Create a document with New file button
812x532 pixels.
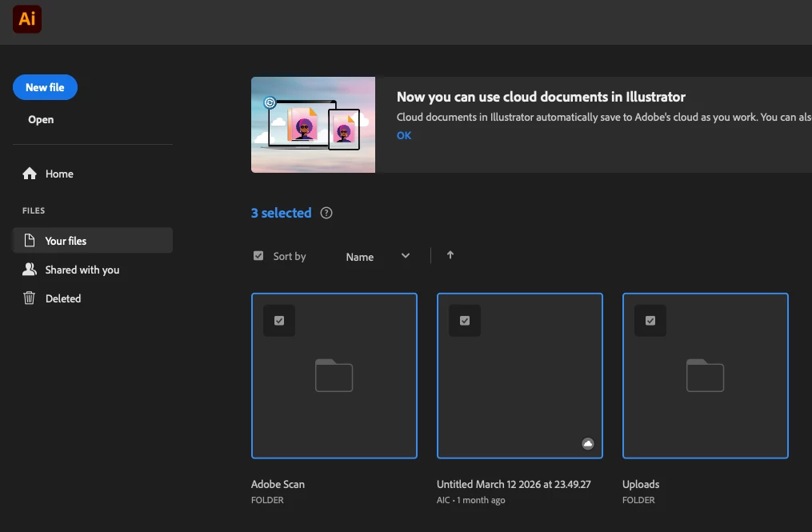(x=45, y=87)
